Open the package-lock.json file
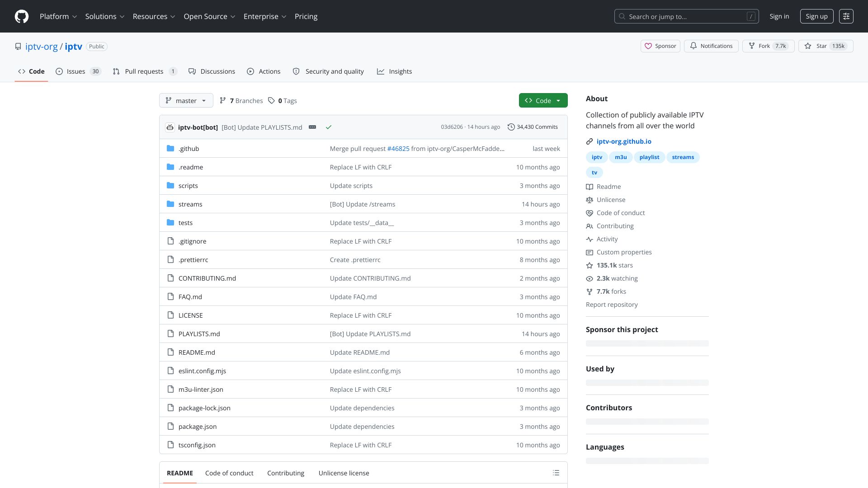This screenshot has height=488, width=868. [x=204, y=408]
